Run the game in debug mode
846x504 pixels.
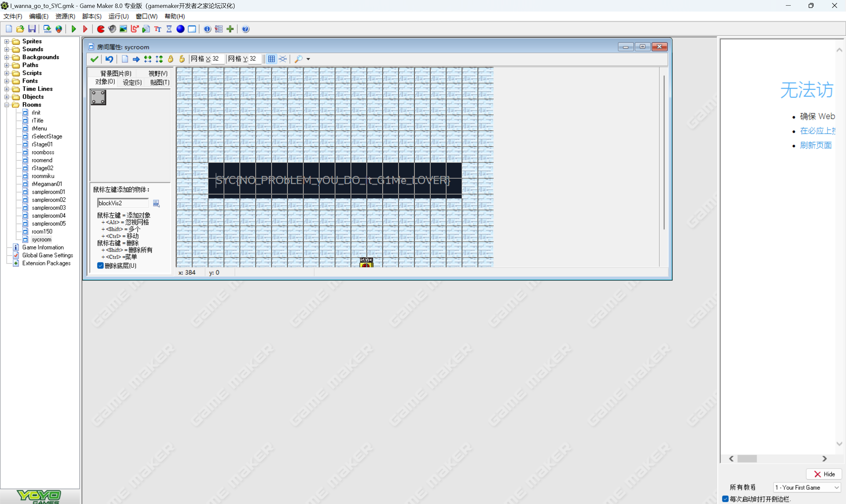click(x=85, y=29)
